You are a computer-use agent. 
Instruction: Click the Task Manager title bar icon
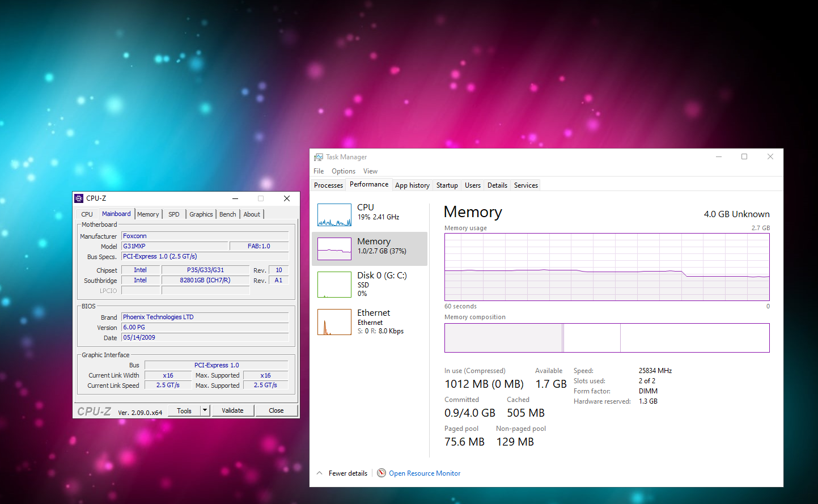[319, 157]
